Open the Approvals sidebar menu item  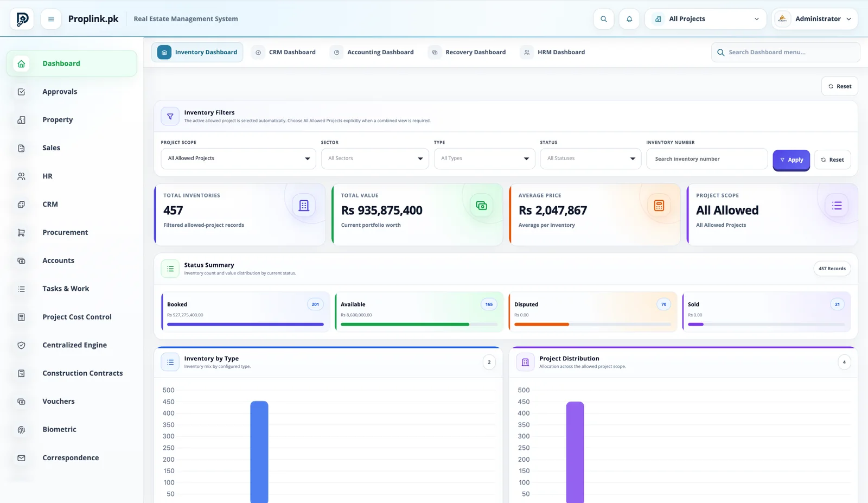pyautogui.click(x=72, y=92)
